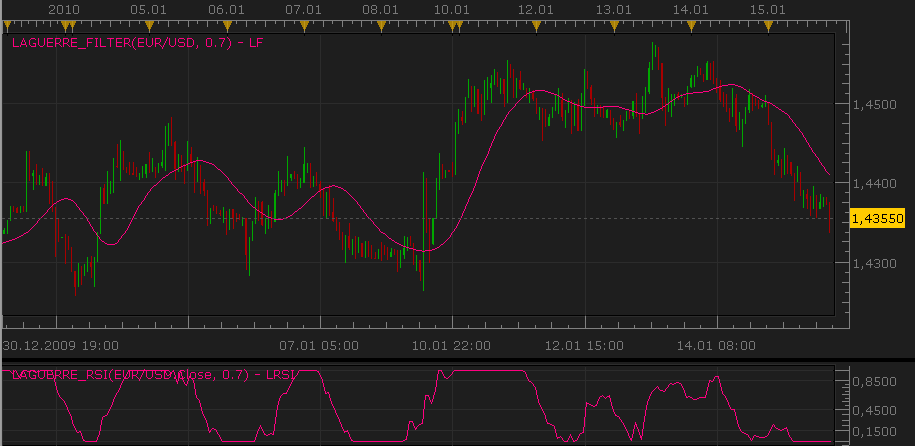This screenshot has height=446, width=915.
Task: Click the 05.01 date label on top axis
Action: (148, 9)
